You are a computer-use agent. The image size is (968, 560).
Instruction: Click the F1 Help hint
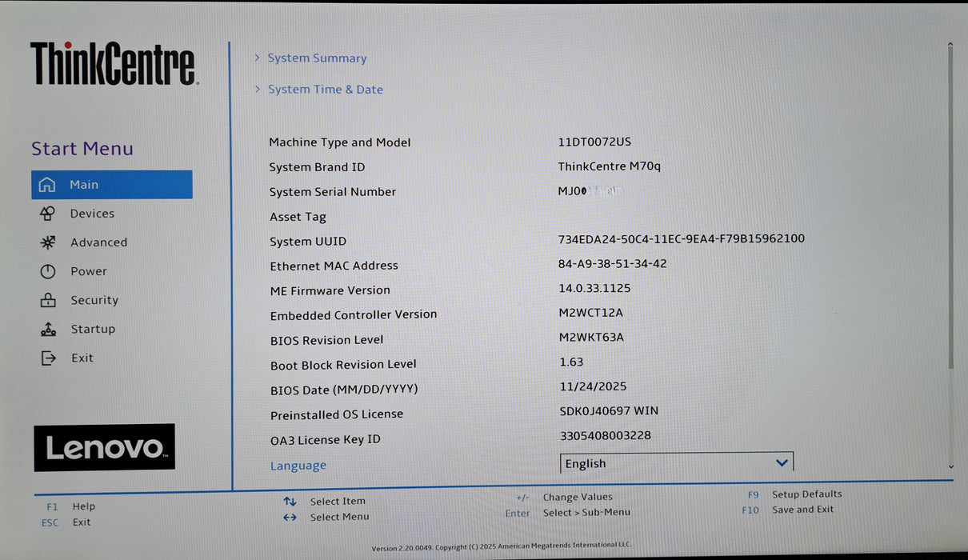tap(70, 506)
